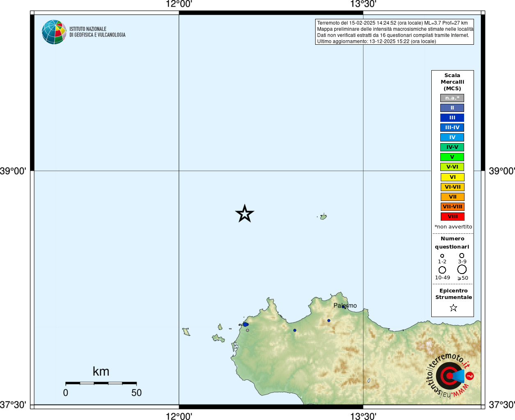
Task: Click the Palermo city label
Action: (345, 306)
